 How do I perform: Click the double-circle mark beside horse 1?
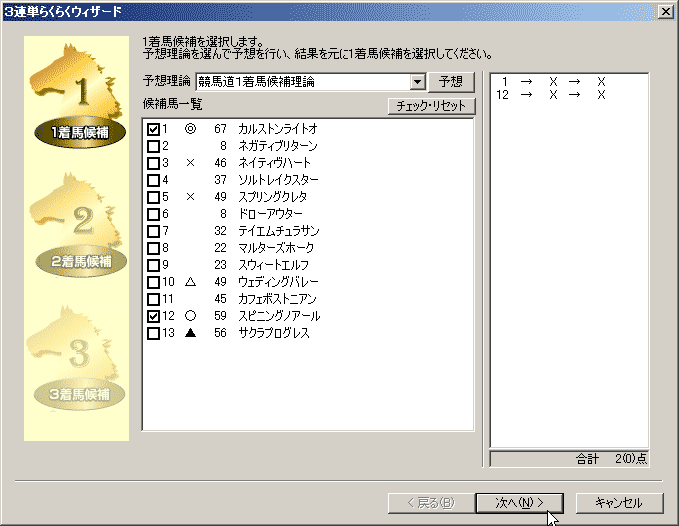pyautogui.click(x=190, y=129)
